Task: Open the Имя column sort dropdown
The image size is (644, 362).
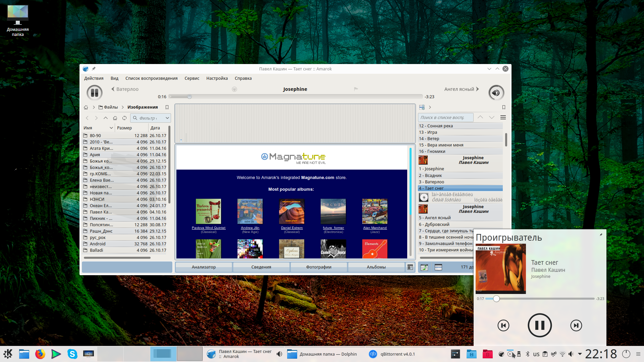Action: coord(111,128)
